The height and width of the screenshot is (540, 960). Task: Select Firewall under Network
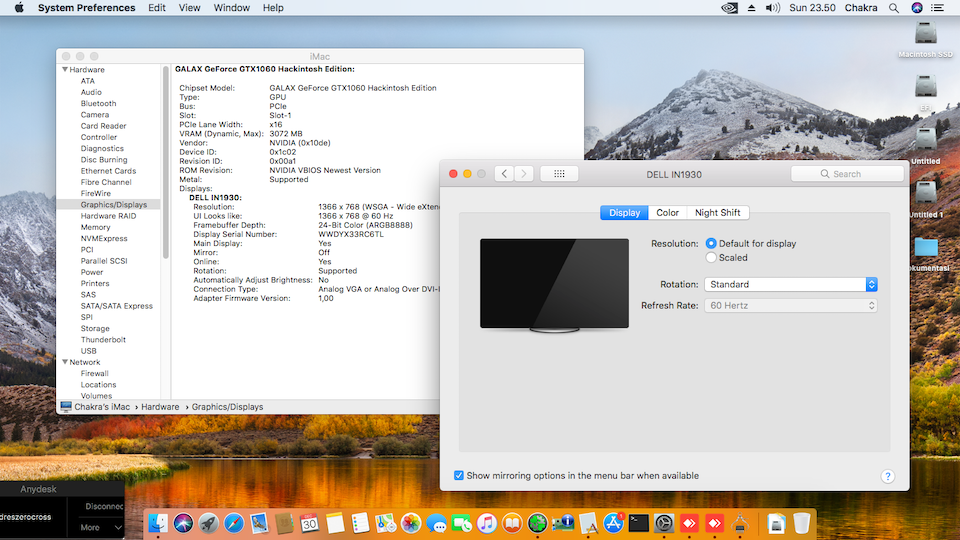(94, 373)
